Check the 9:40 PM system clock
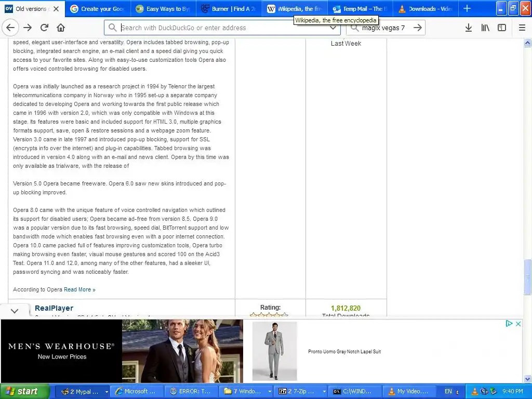The width and height of the screenshot is (532, 399). [x=513, y=391]
